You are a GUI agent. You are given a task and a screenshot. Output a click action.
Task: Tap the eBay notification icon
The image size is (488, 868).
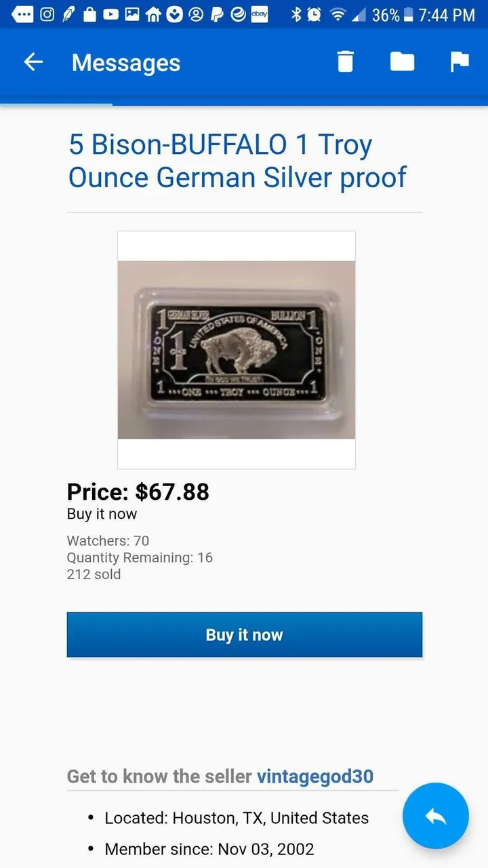click(259, 14)
